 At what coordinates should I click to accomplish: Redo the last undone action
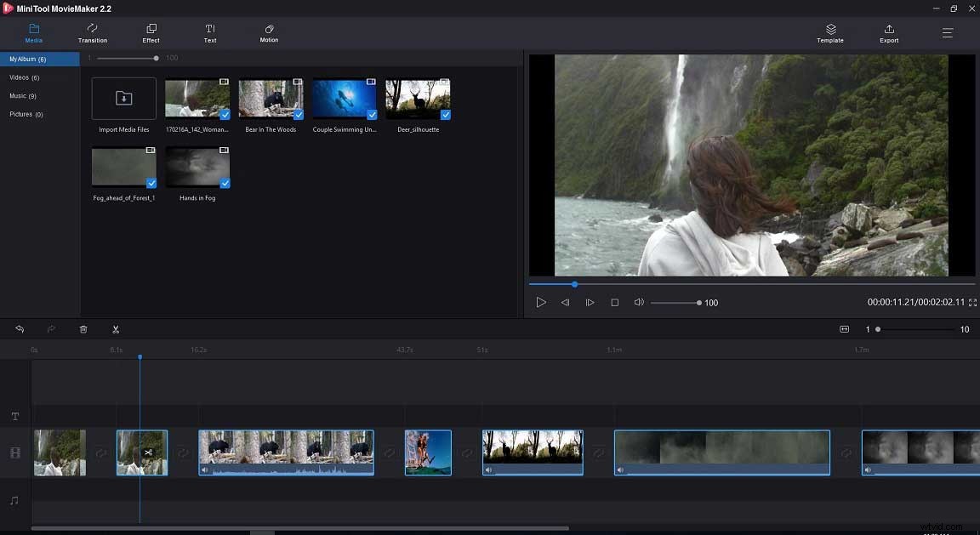[x=51, y=329]
